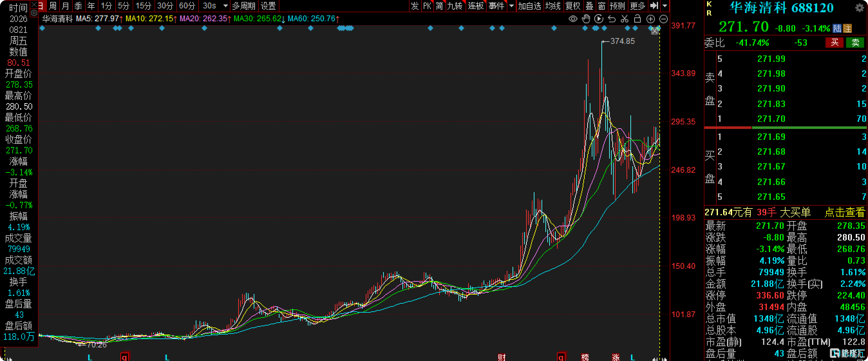Open 多周期 multi-period view
The image size is (868, 361).
tap(244, 6)
